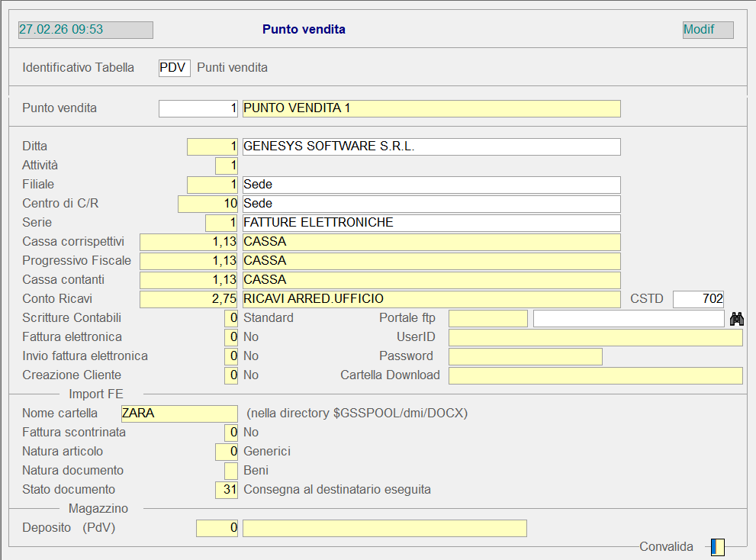Click the Ditta code field
The width and height of the screenshot is (756, 560).
pyautogui.click(x=212, y=146)
